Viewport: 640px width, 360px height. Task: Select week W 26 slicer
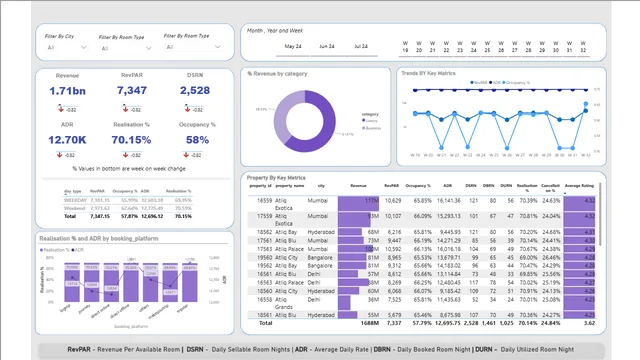click(501, 47)
